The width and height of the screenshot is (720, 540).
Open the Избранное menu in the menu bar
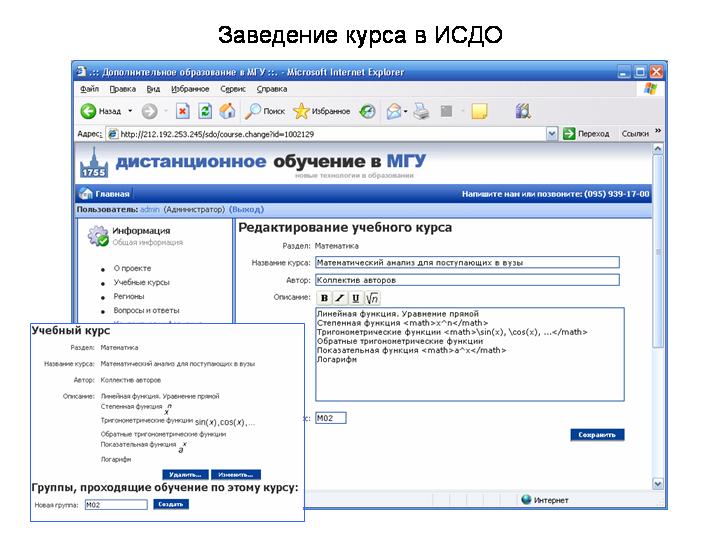(190, 89)
